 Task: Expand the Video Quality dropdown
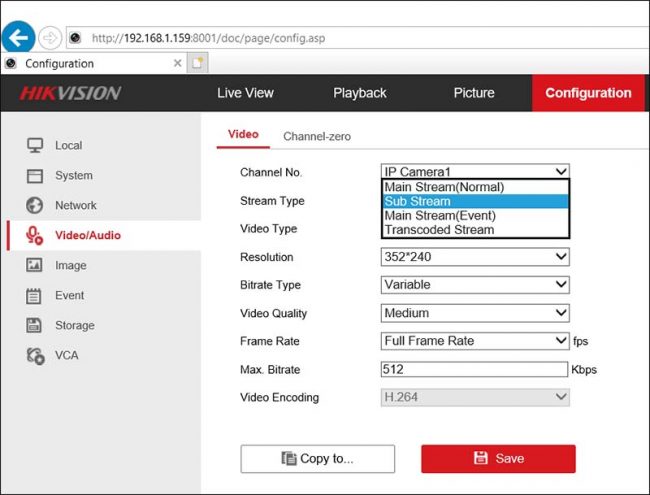475,313
